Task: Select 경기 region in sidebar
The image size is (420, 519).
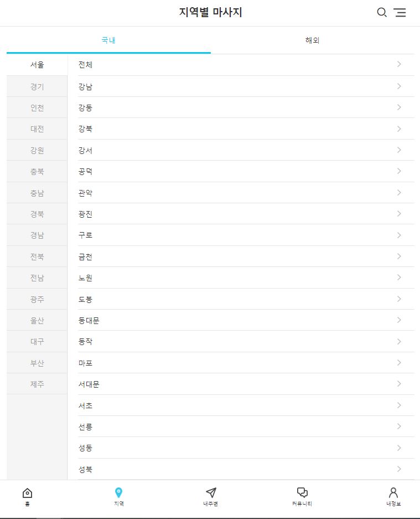Action: [37, 86]
